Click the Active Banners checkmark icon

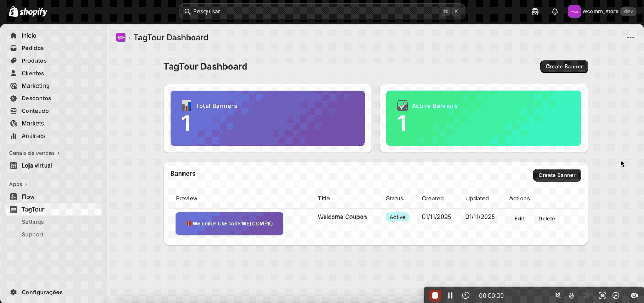[402, 106]
